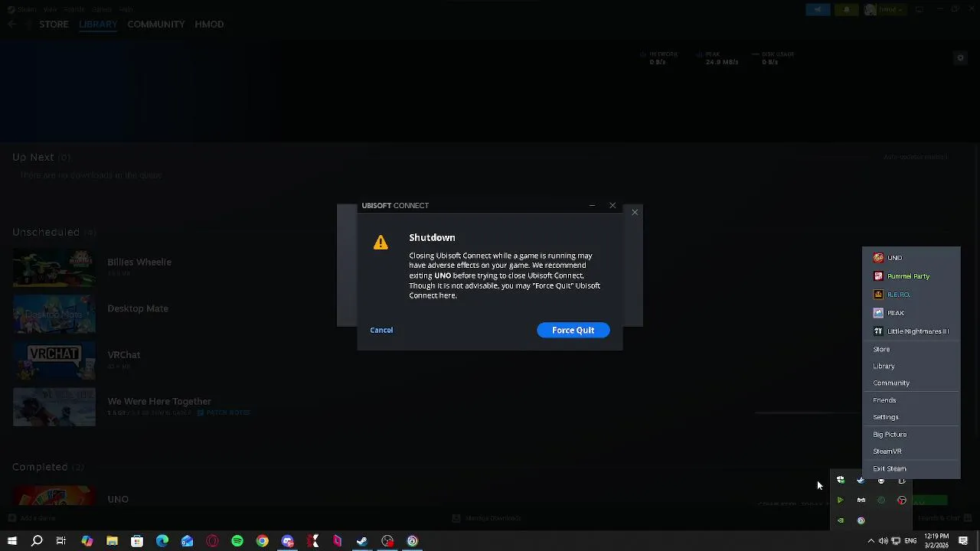This screenshot has height=551, width=980.
Task: Open network status icon in the system tray
Action: pyautogui.click(x=896, y=541)
